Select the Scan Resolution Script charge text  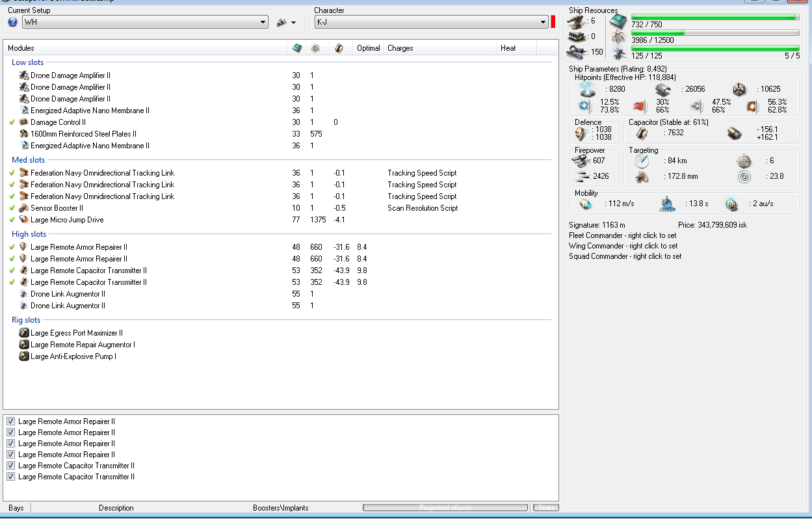[x=423, y=208]
